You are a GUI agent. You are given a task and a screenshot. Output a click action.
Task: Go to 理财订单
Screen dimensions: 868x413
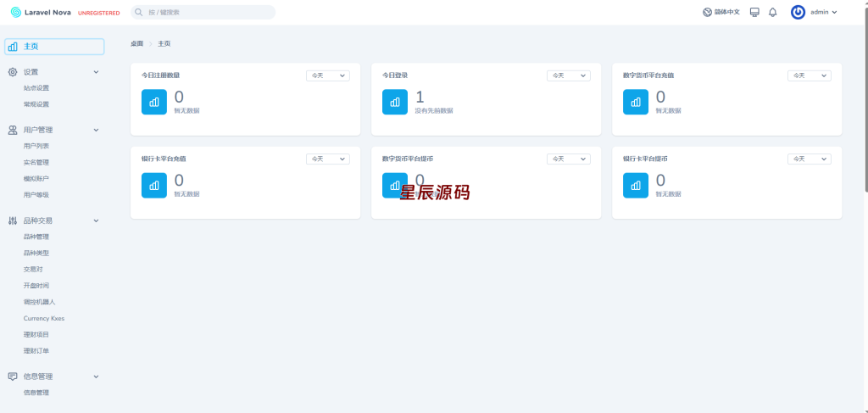coord(36,350)
